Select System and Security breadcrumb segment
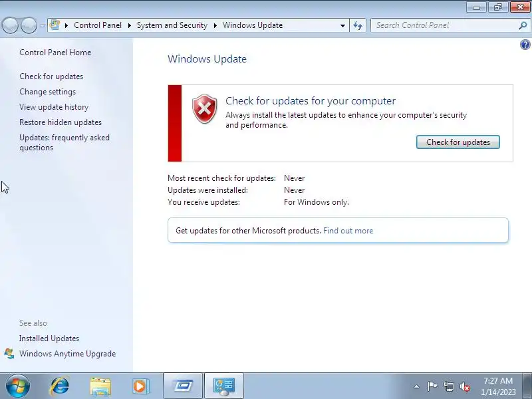Screen dimensions: 532x399 pyautogui.click(x=172, y=25)
